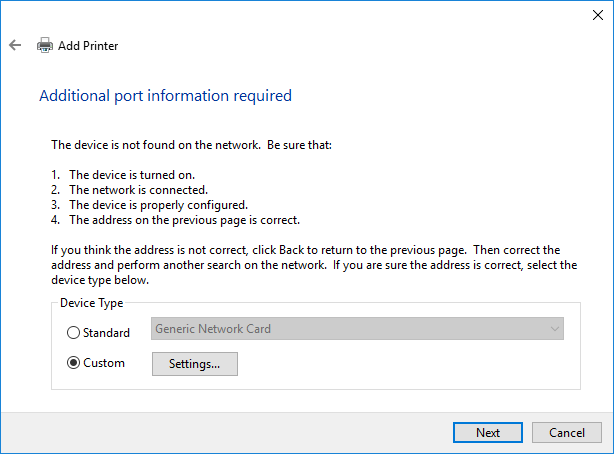
Task: Click the Add Printer title text
Action: [x=88, y=45]
